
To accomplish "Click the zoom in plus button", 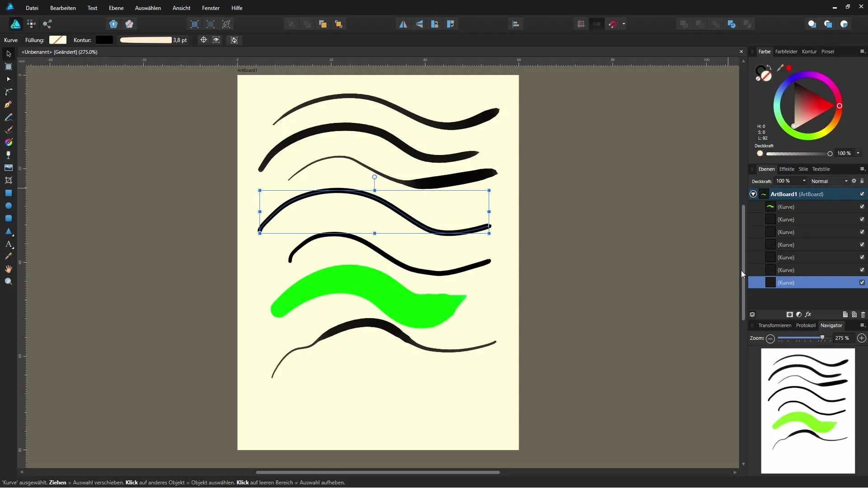I will pos(862,338).
